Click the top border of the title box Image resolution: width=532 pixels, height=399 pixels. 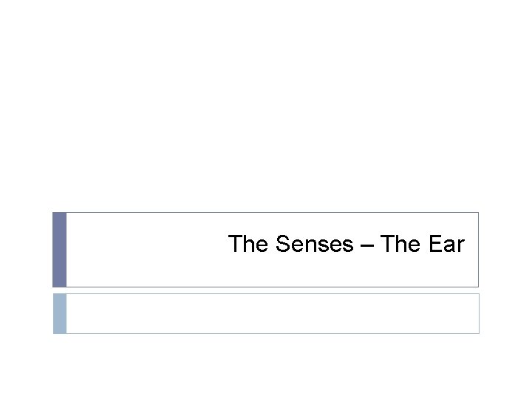coord(272,213)
